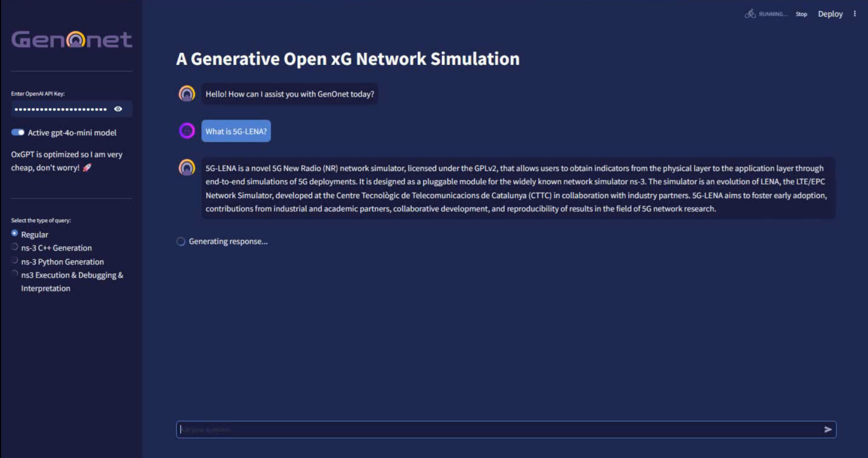The width and height of the screenshot is (868, 458).
Task: Click the first assistant greeting avatar
Action: (187, 94)
